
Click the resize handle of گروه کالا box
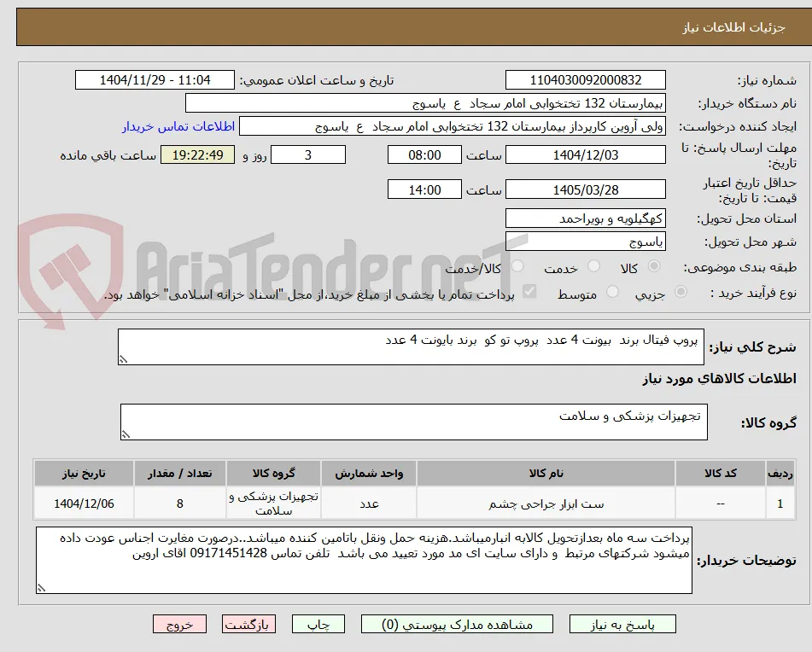126,434
